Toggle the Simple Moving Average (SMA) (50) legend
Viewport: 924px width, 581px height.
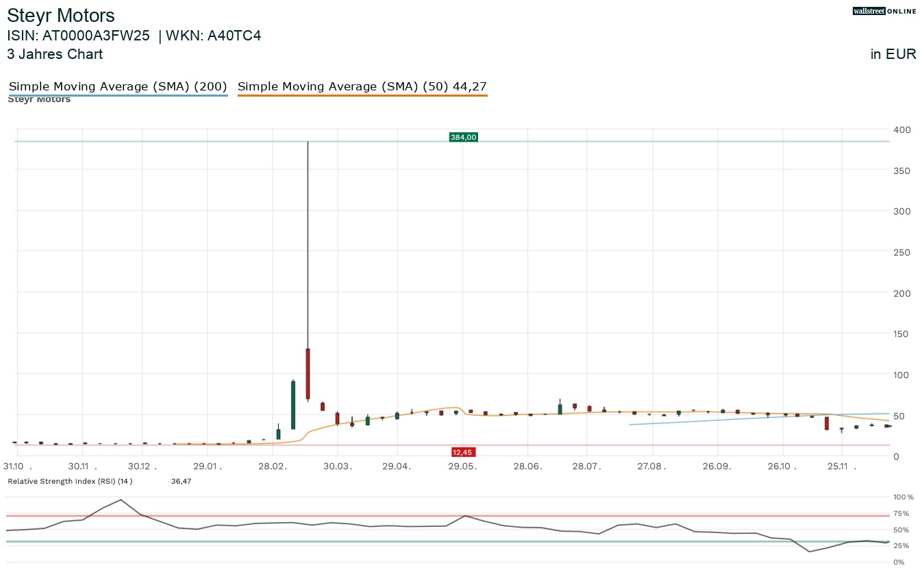coord(362,86)
